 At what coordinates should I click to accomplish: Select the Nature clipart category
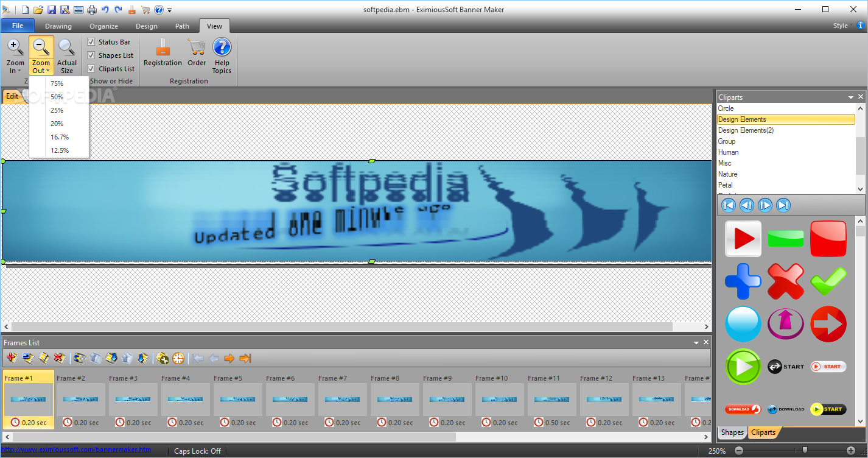point(786,174)
